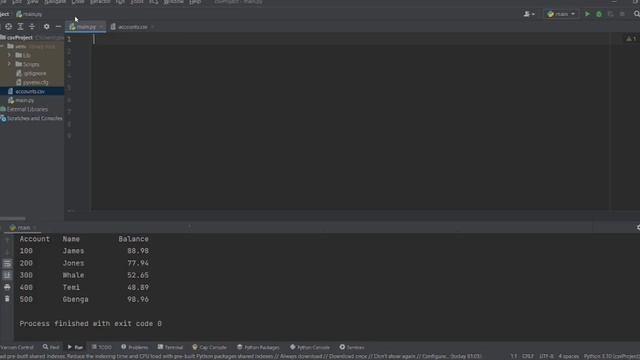Image resolution: width=640 pixels, height=360 pixels.
Task: Open the Version Control tool window
Action: tap(17, 347)
